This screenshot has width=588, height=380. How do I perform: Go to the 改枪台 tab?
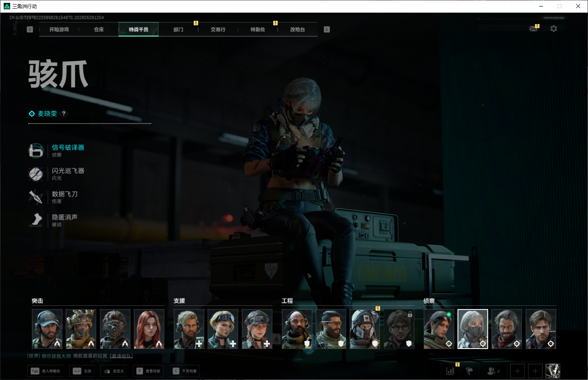tap(298, 29)
